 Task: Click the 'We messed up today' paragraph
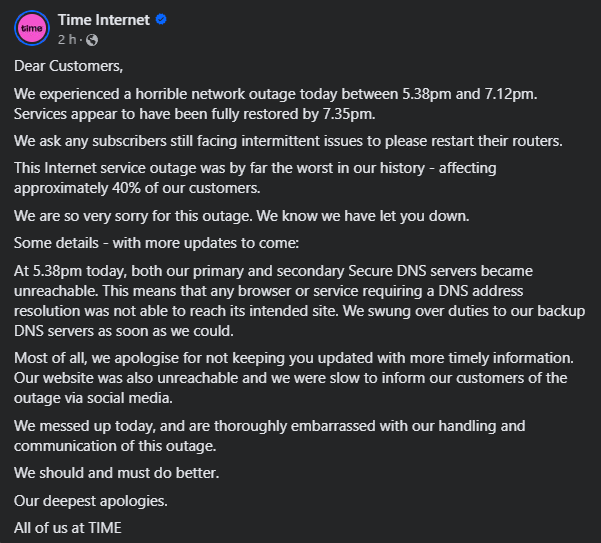tap(270, 436)
